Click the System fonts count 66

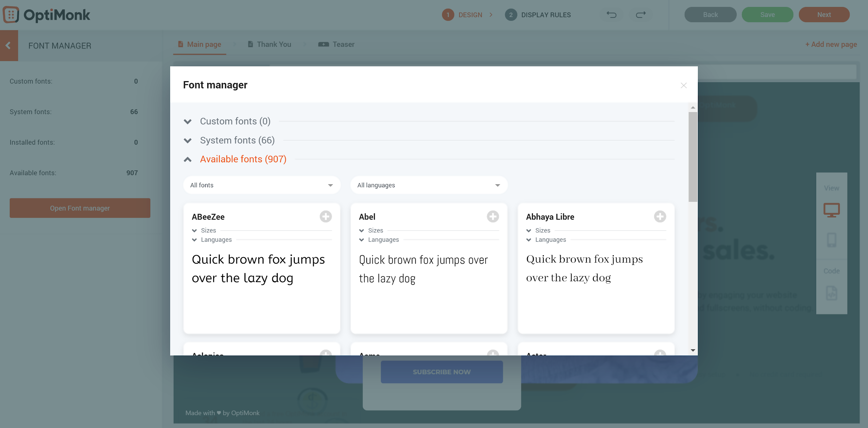tap(134, 112)
